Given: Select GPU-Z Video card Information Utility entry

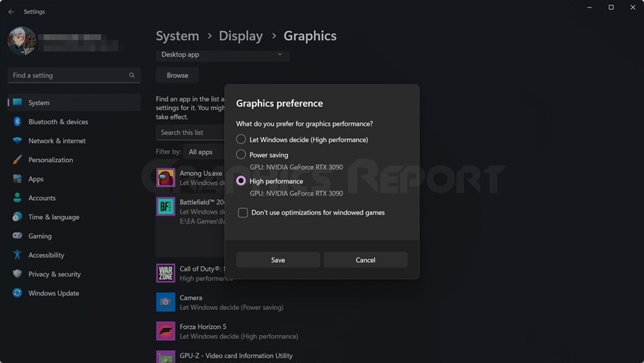Looking at the screenshot, I should [x=236, y=355].
